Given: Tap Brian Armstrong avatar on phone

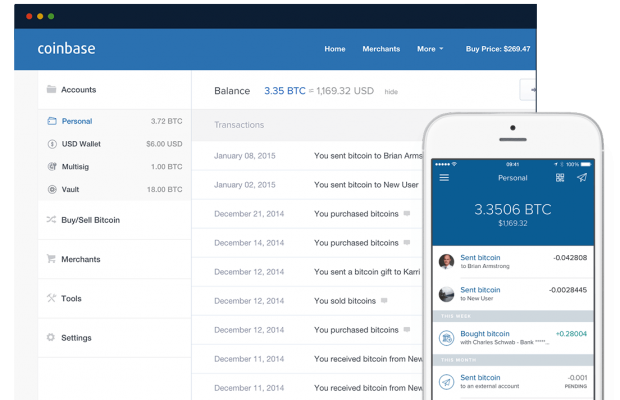Looking at the screenshot, I should coord(446,262).
